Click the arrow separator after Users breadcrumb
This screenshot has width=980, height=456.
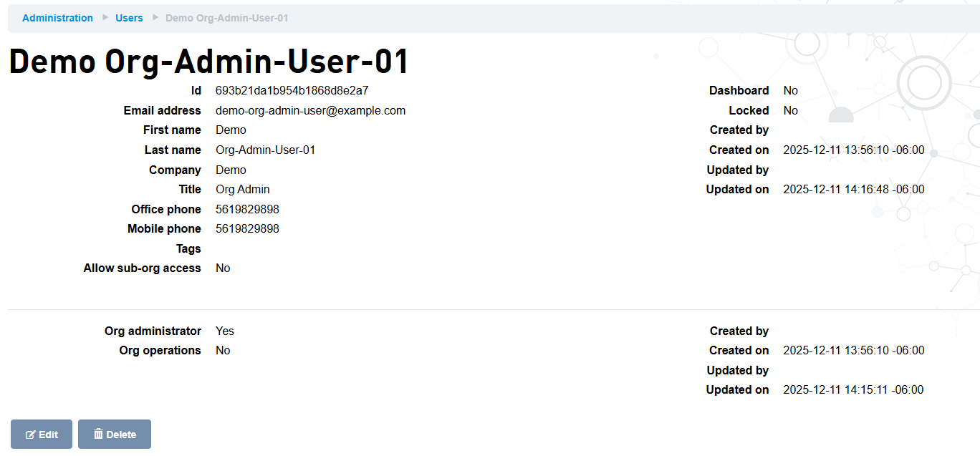point(155,17)
